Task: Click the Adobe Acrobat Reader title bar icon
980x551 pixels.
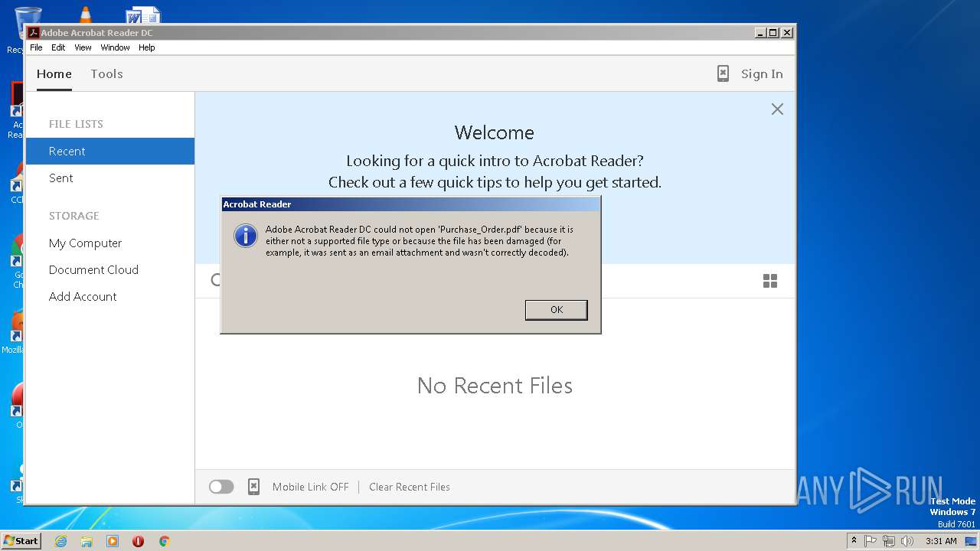Action: (34, 33)
